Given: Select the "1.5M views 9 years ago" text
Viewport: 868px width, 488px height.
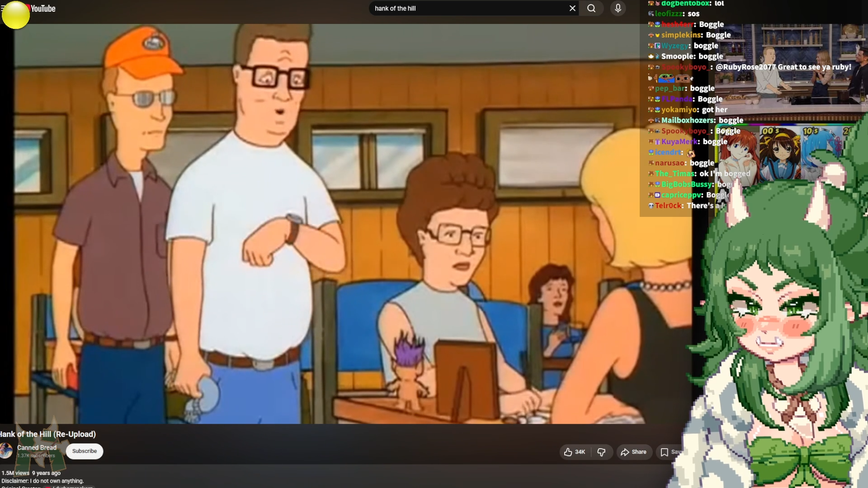Looking at the screenshot, I should 31,473.
